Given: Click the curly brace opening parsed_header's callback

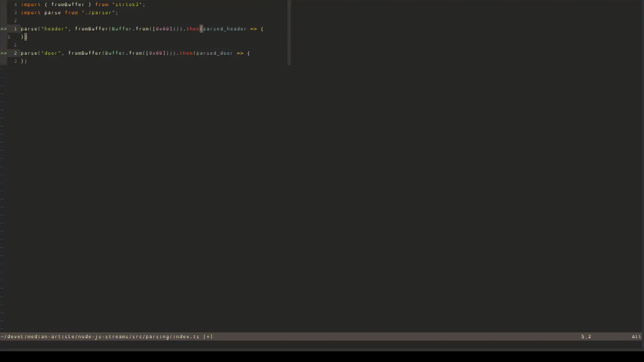Looking at the screenshot, I should coord(262,29).
